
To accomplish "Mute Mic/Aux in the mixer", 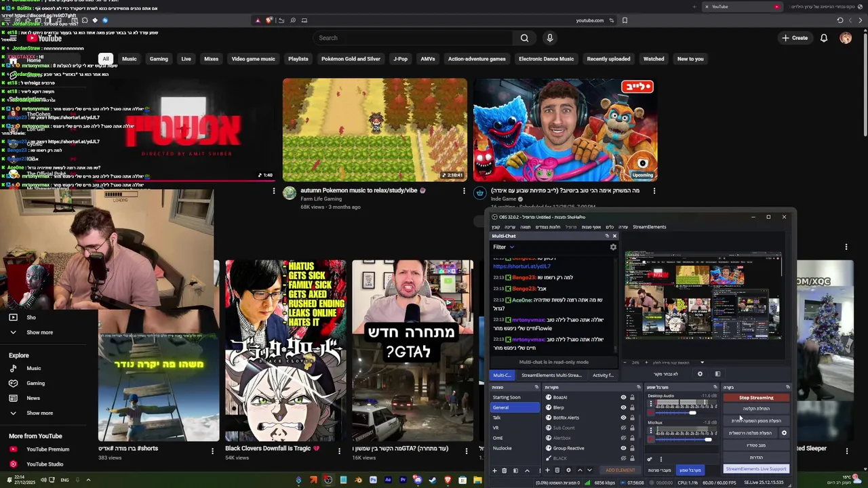I will pos(651,439).
